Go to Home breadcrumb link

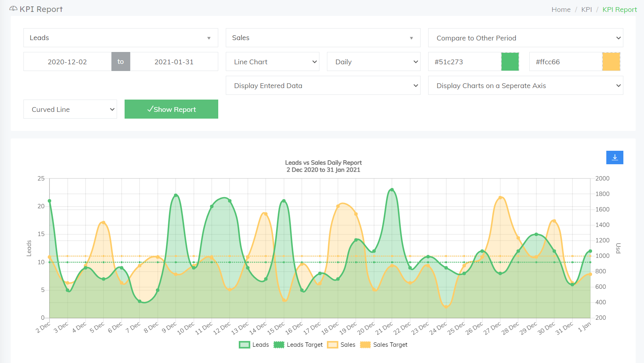tap(561, 10)
